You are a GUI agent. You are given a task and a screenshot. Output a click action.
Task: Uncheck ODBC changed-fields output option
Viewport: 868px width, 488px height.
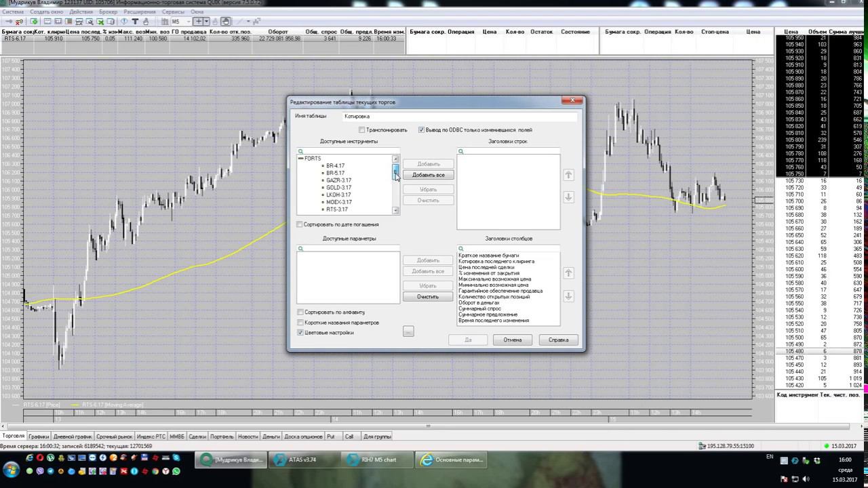pos(422,130)
